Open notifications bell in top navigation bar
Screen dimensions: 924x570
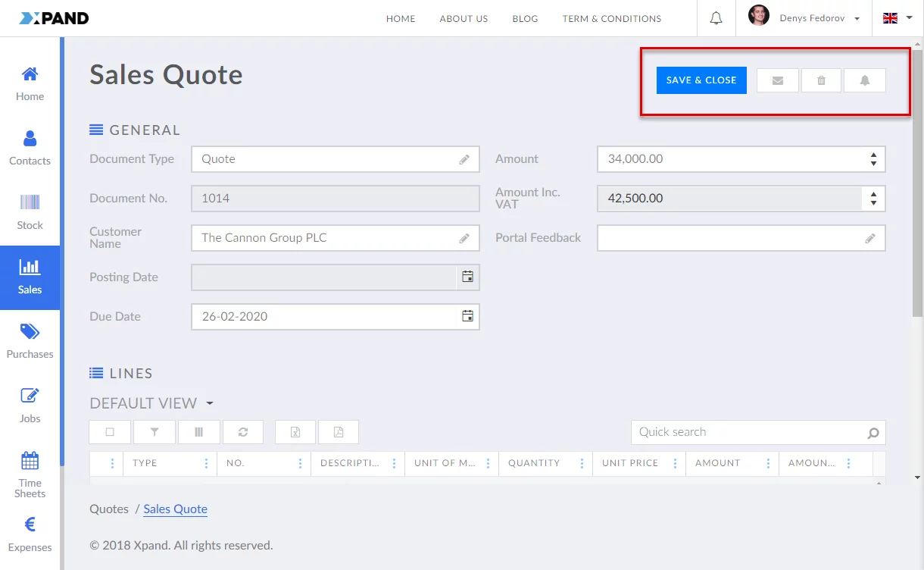tap(716, 18)
